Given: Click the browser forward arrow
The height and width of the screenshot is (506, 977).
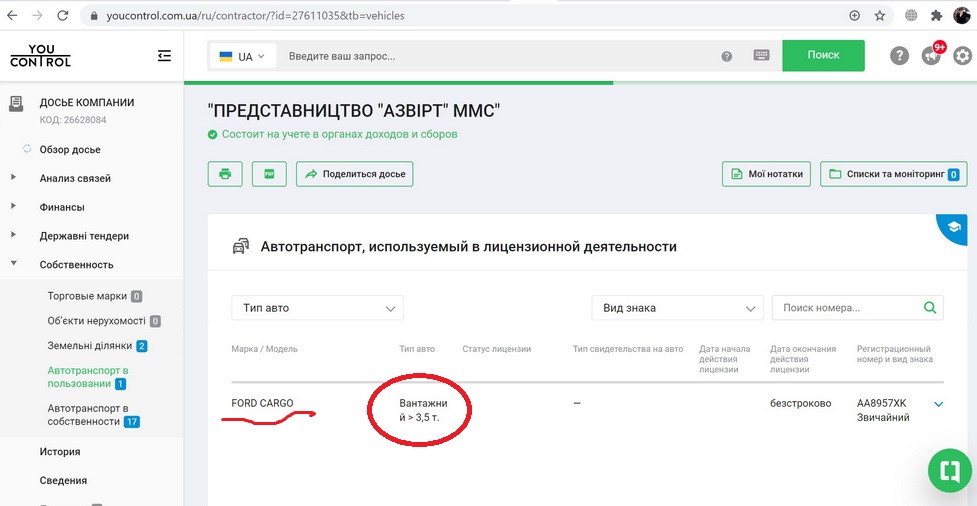Looking at the screenshot, I should [x=37, y=16].
